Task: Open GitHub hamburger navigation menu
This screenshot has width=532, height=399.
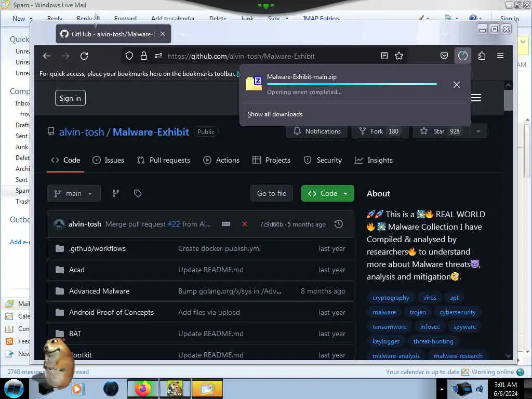Action: point(476,98)
